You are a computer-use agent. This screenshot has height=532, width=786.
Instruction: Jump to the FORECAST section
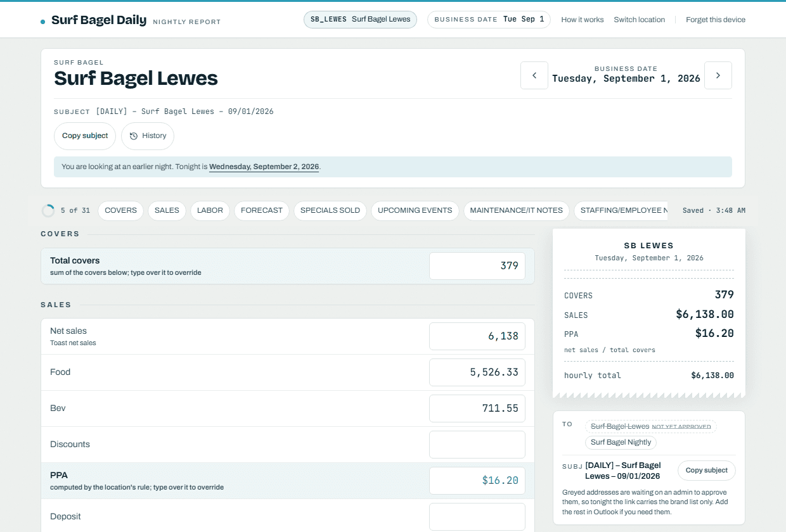[262, 211]
